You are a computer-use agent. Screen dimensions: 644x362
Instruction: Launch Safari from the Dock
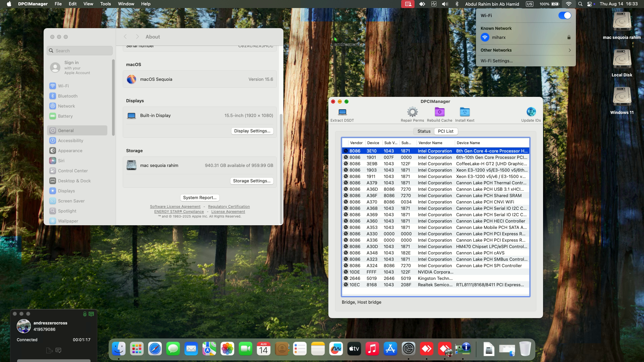155,349
